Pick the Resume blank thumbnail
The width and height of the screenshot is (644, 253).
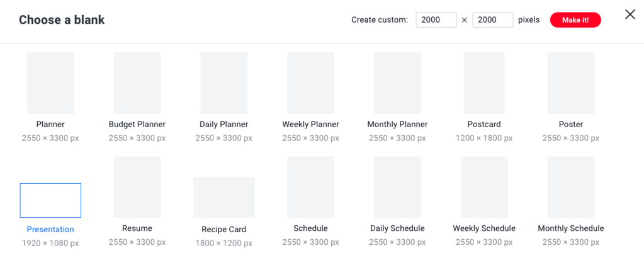coord(137,187)
